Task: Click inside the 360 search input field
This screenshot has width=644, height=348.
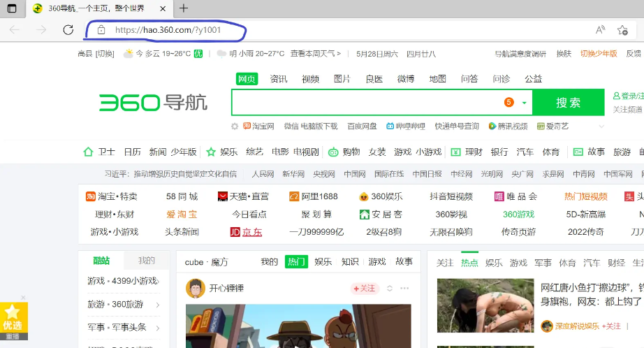Action: click(x=363, y=102)
